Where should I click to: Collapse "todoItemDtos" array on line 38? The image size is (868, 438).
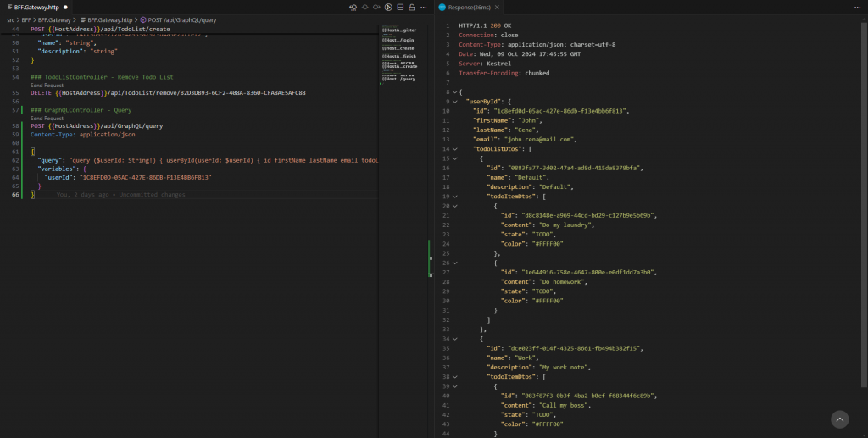click(454, 377)
